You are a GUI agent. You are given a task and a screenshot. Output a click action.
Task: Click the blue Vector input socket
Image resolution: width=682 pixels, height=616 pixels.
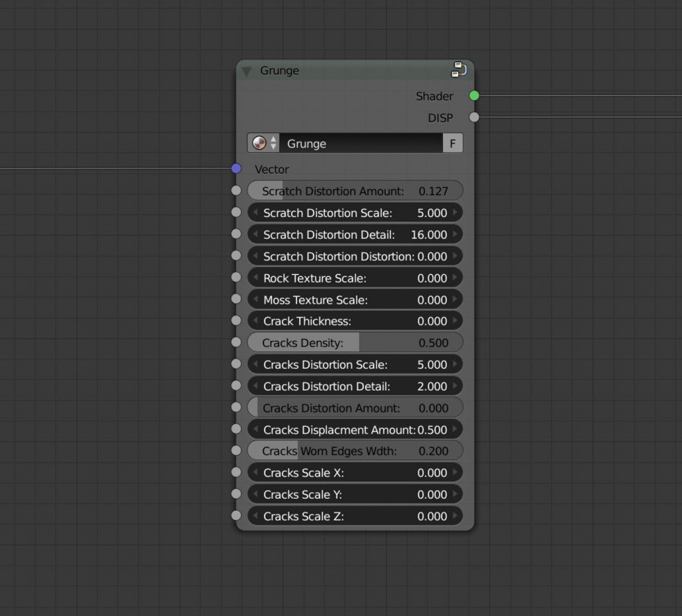[236, 168]
